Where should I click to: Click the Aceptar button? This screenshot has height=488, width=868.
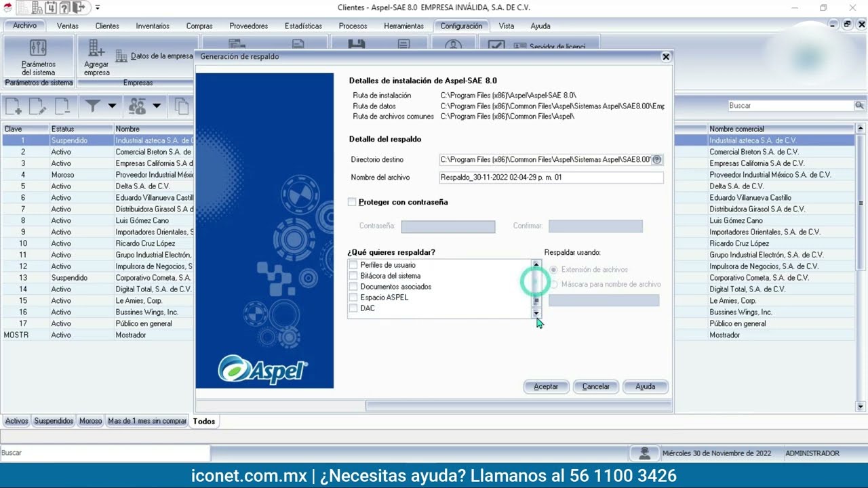click(546, 386)
